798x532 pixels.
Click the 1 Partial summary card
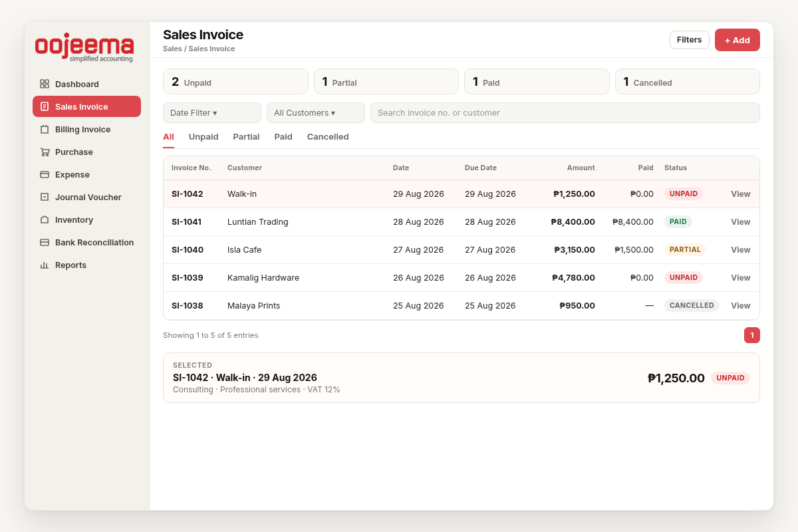(386, 81)
